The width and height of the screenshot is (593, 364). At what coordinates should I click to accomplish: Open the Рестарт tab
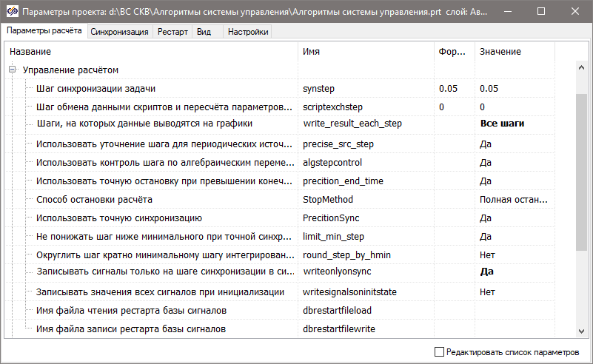[172, 32]
